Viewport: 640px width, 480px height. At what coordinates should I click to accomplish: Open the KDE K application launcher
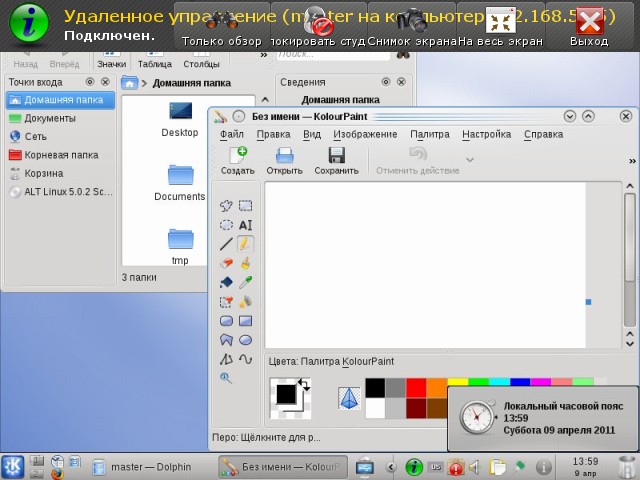13,467
